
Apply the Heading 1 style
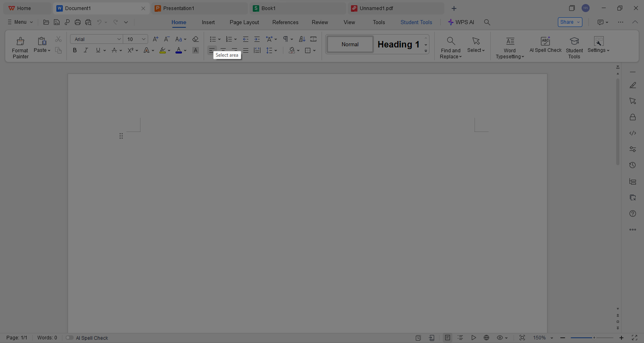point(398,45)
